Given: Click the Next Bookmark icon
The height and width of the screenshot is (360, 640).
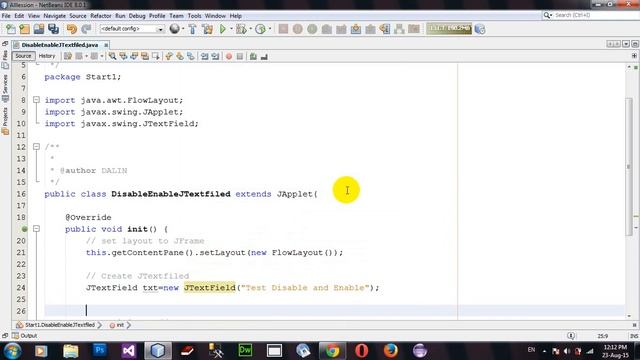Looking at the screenshot, I should click(x=180, y=56).
